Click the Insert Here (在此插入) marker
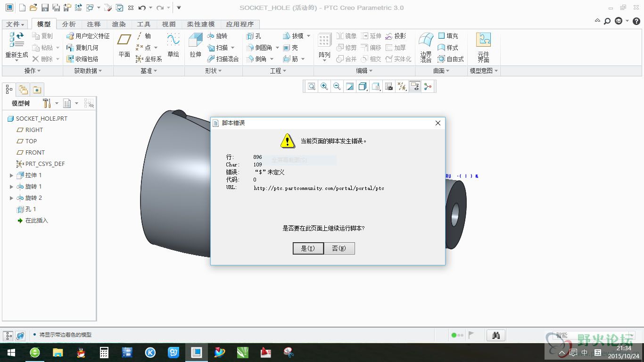This screenshot has height=362, width=644. tap(33, 221)
